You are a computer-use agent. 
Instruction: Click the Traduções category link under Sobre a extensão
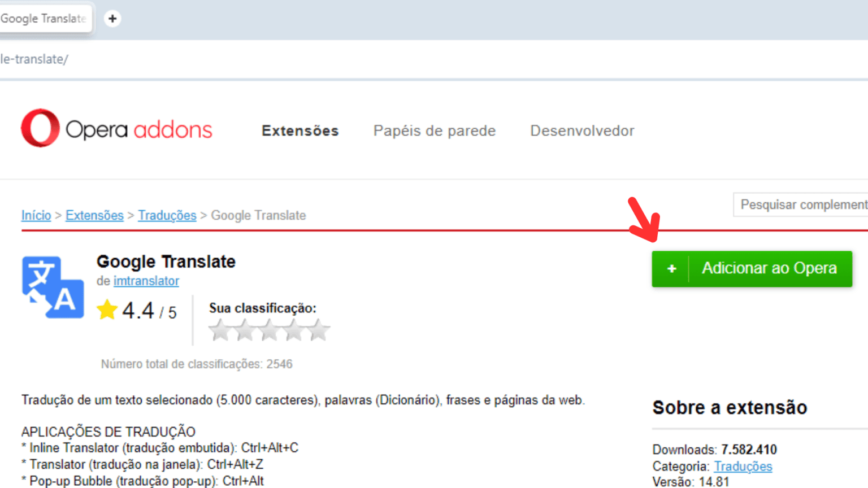[x=743, y=467]
